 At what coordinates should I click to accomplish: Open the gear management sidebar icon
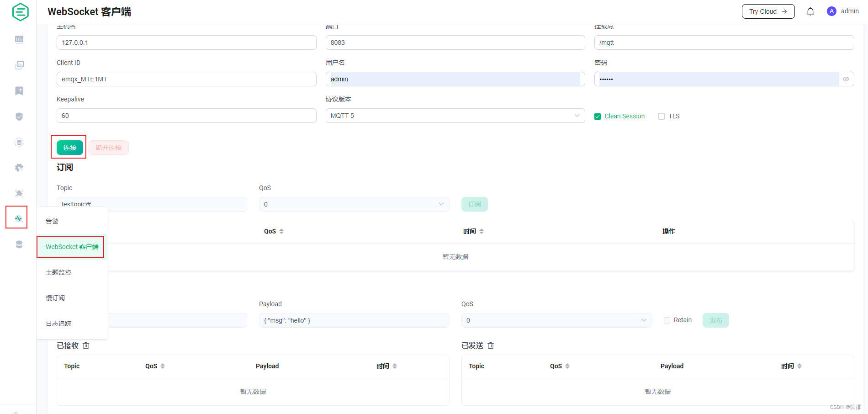pyautogui.click(x=19, y=168)
